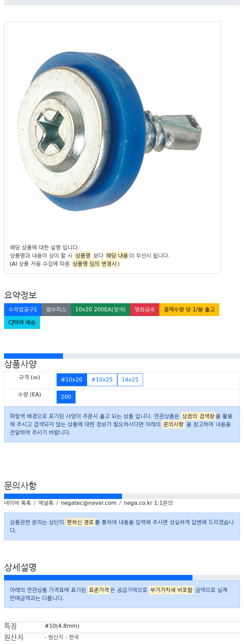Click the 결제수량 당 1/봉 출고 tag
The height and width of the screenshot is (644, 244).
click(x=189, y=310)
